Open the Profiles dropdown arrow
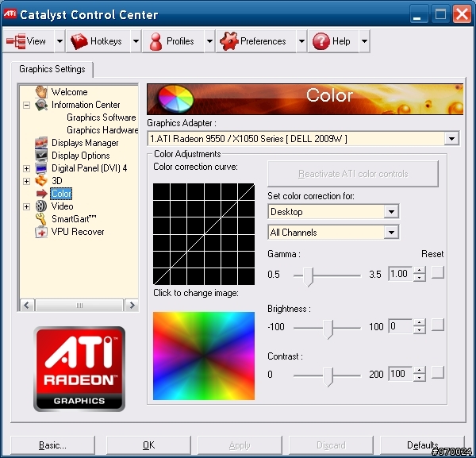The width and height of the screenshot is (476, 458). [x=209, y=41]
